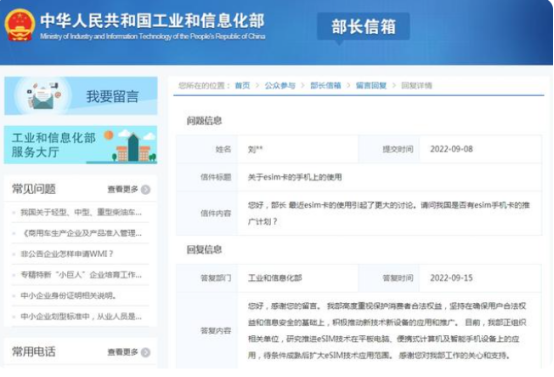This screenshot has width=554, height=377.
Task: Go to 部长信箱 in the breadcrumb
Action: [x=325, y=86]
